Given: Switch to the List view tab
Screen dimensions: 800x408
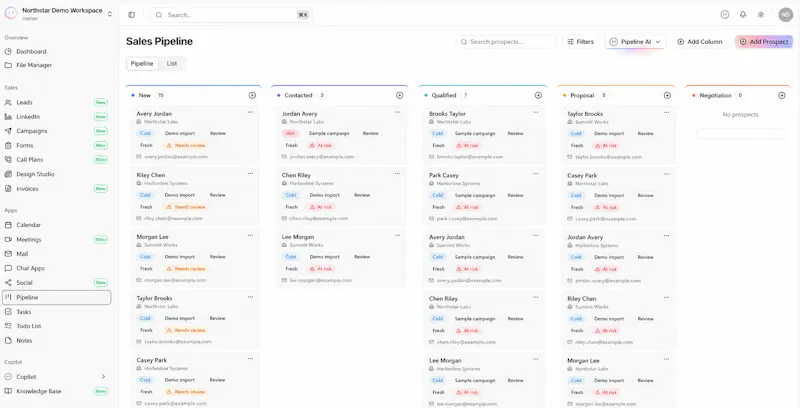Looking at the screenshot, I should pos(172,64).
